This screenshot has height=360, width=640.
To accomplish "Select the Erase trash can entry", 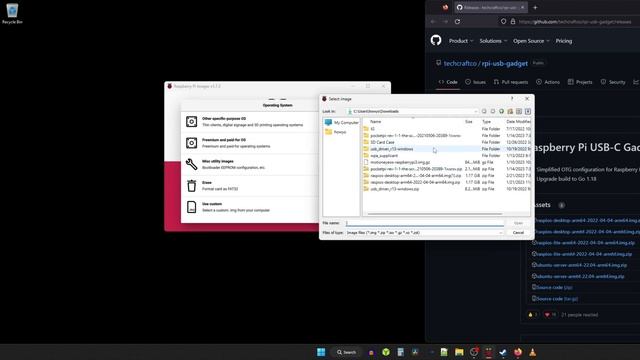I will click(x=250, y=186).
